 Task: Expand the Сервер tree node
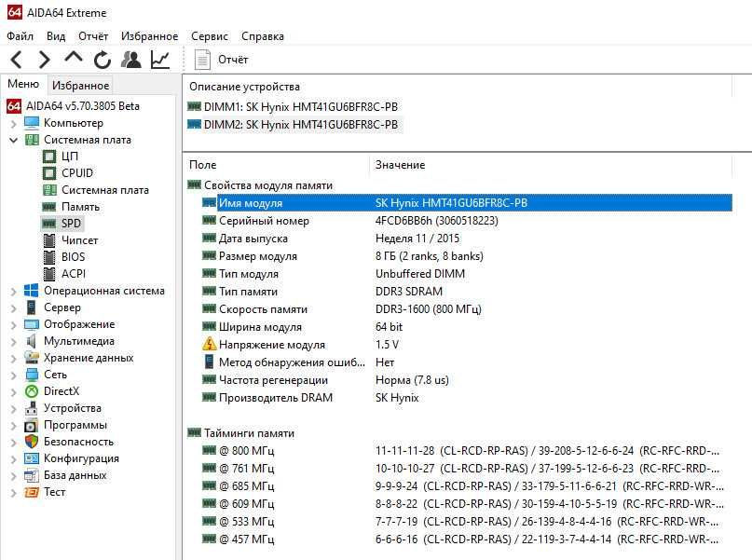13,308
